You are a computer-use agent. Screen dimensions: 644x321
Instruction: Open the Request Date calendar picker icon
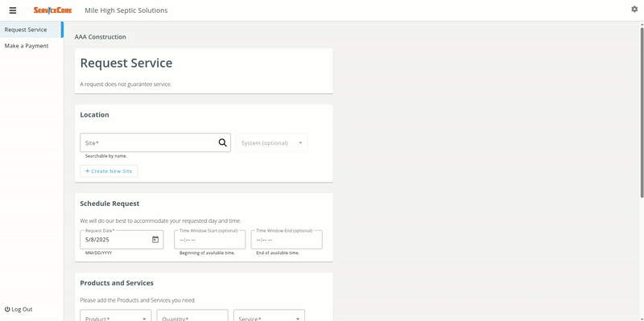(155, 239)
